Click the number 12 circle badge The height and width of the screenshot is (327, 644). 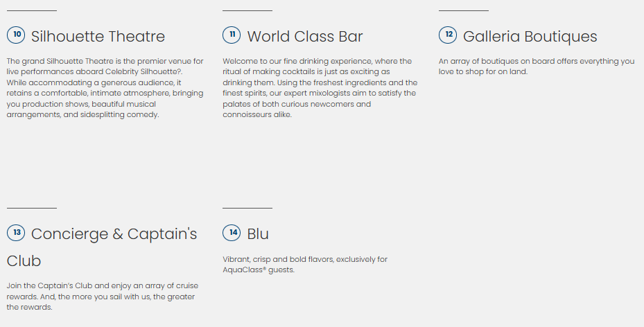[449, 35]
